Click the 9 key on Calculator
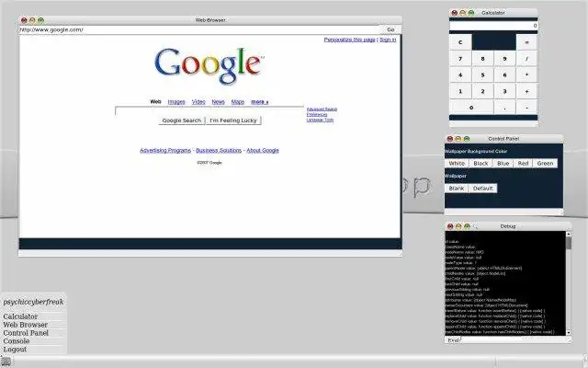Image resolution: width=588 pixels, height=368 pixels. tap(504, 59)
